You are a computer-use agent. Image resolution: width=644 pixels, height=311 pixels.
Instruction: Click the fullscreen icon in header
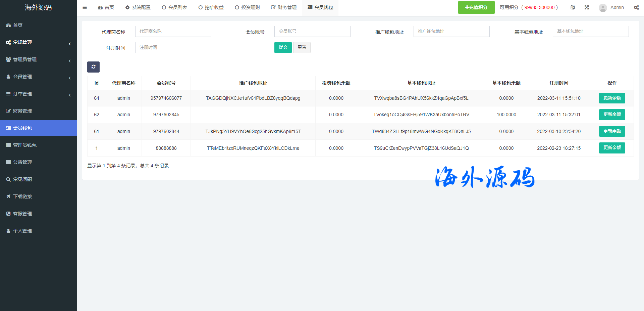coord(587,7)
